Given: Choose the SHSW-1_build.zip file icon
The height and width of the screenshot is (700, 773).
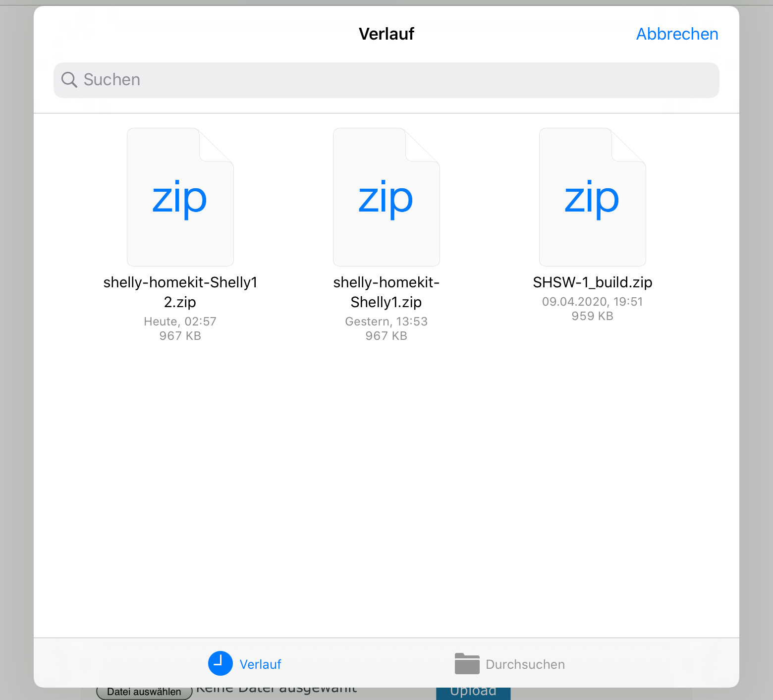Looking at the screenshot, I should click(593, 197).
